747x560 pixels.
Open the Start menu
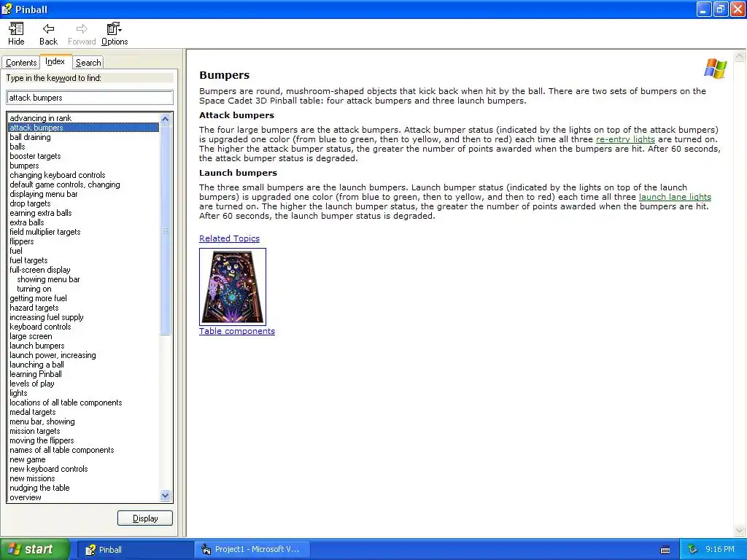(35, 549)
